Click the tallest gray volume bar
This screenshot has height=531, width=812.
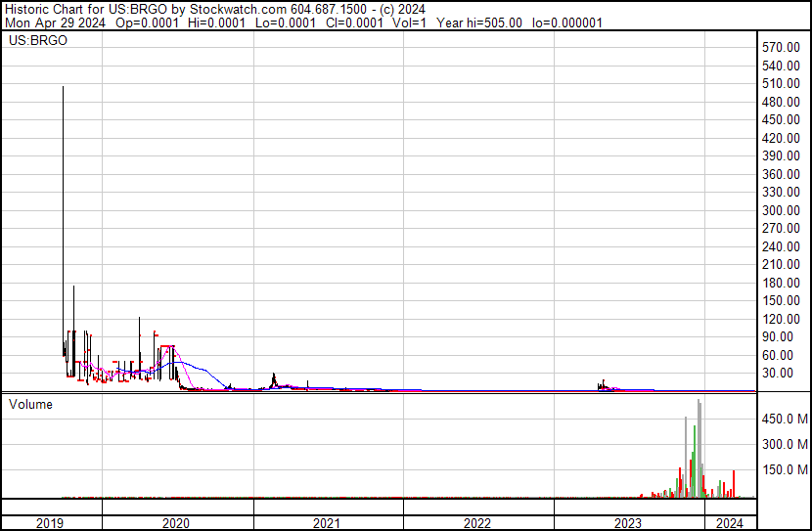(x=699, y=450)
